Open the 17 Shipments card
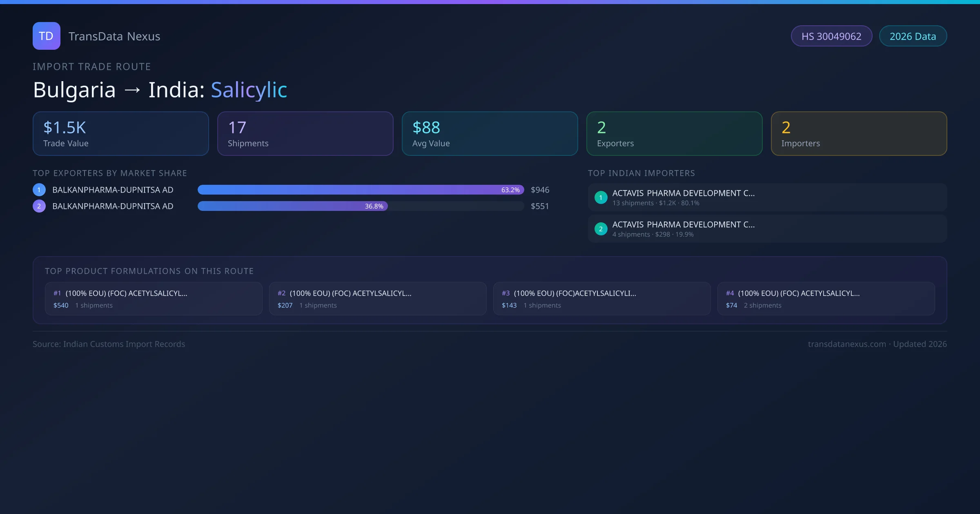Viewport: 980px width, 514px height. click(x=305, y=134)
